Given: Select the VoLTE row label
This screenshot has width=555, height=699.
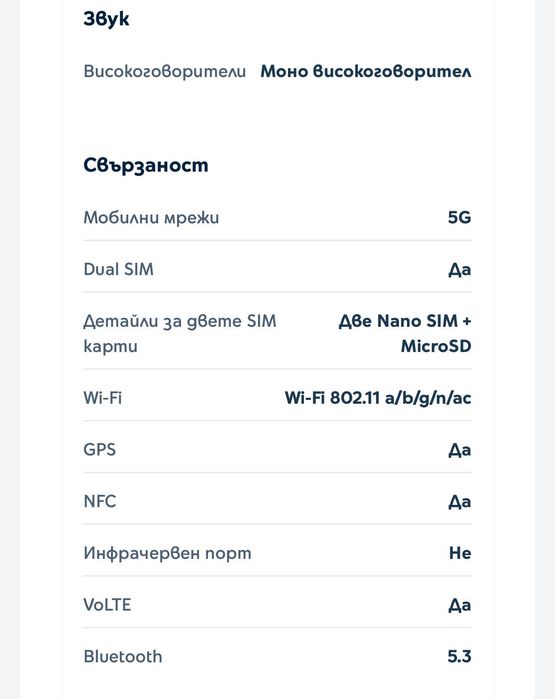Looking at the screenshot, I should click(107, 605).
